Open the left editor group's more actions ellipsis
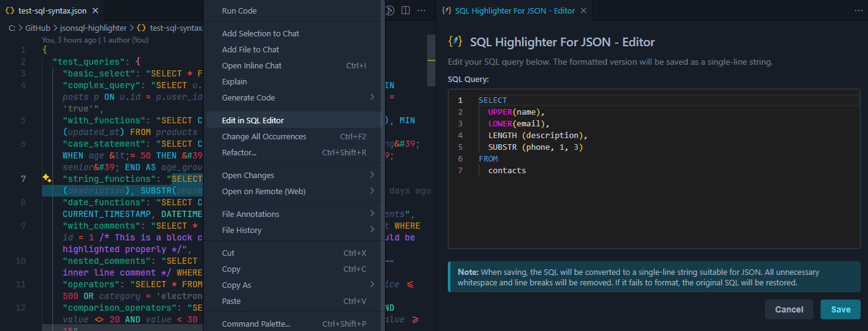The width and height of the screenshot is (868, 331). [421, 10]
